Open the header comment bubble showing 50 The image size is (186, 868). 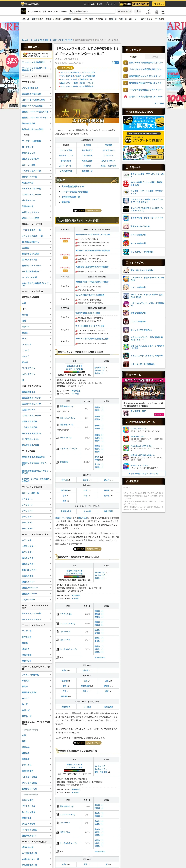138,11
